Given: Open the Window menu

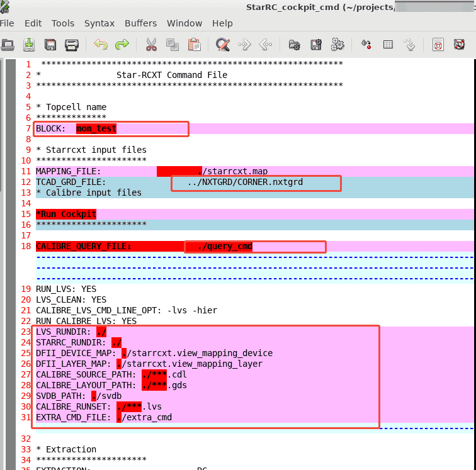Looking at the screenshot, I should (x=184, y=23).
